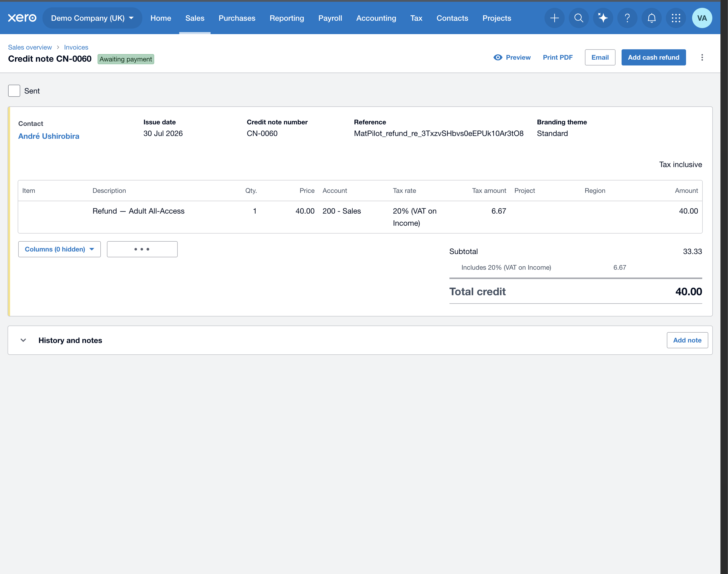The width and height of the screenshot is (728, 574).
Task: Click the Refund — Adult All-Access description
Action: point(139,211)
